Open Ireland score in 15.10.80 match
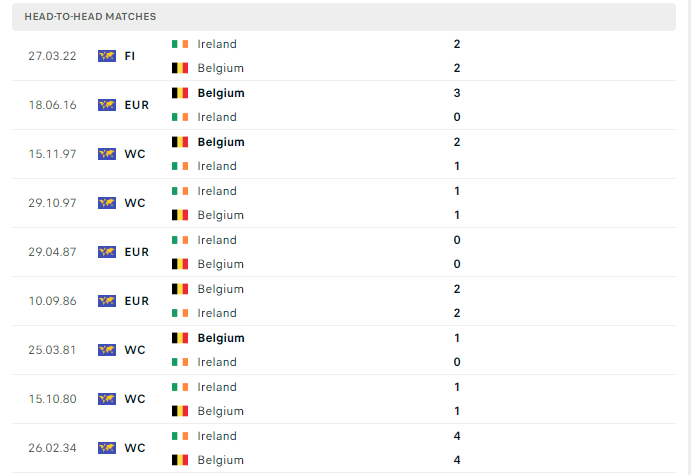The height and width of the screenshot is (475, 691). click(x=457, y=387)
